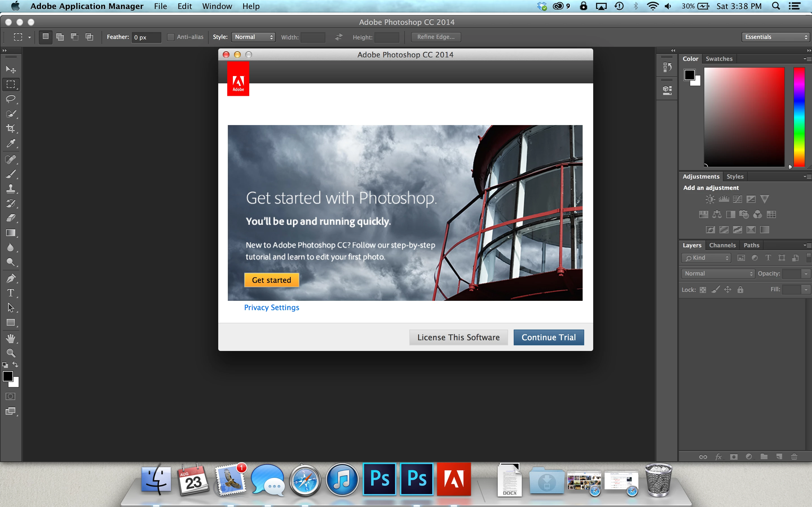Select the Hand tool

pyautogui.click(x=10, y=338)
